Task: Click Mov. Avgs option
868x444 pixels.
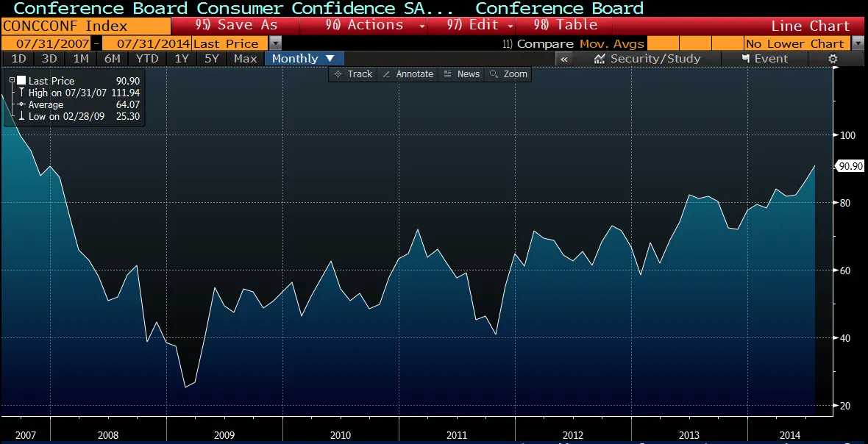Action: click(x=612, y=43)
